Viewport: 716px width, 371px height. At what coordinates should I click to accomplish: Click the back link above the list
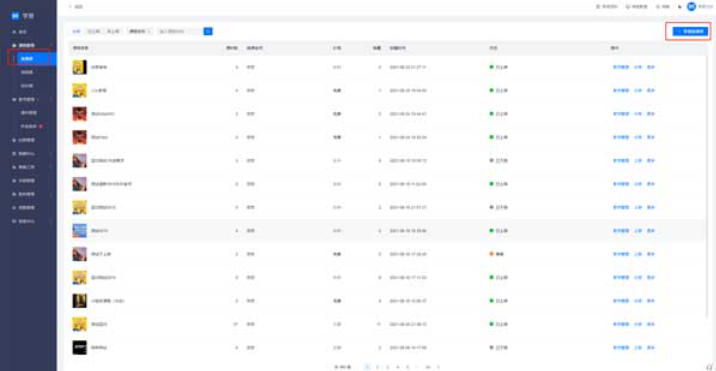tap(76, 6)
